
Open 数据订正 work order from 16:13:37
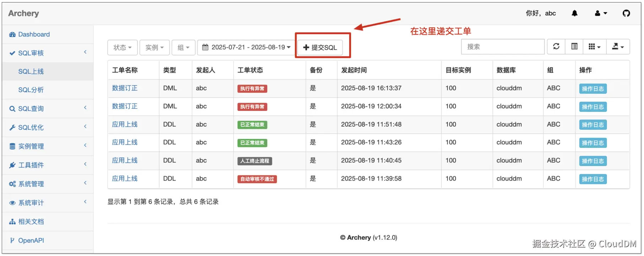point(125,88)
